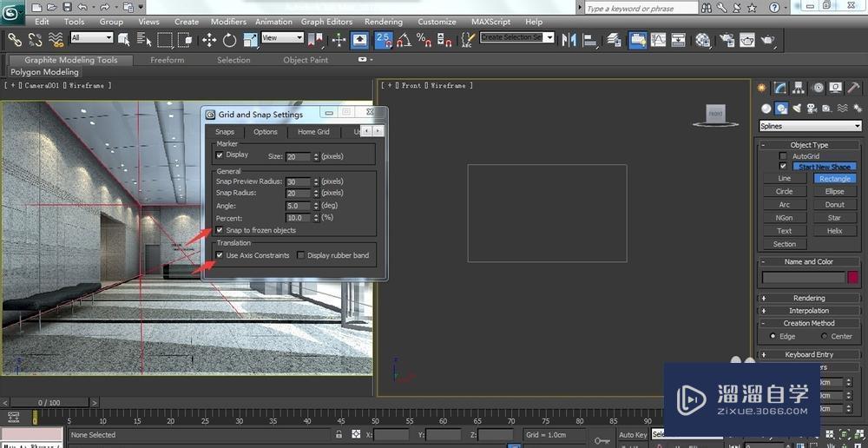Click the Helix shape button
The height and width of the screenshot is (448, 868).
(835, 231)
